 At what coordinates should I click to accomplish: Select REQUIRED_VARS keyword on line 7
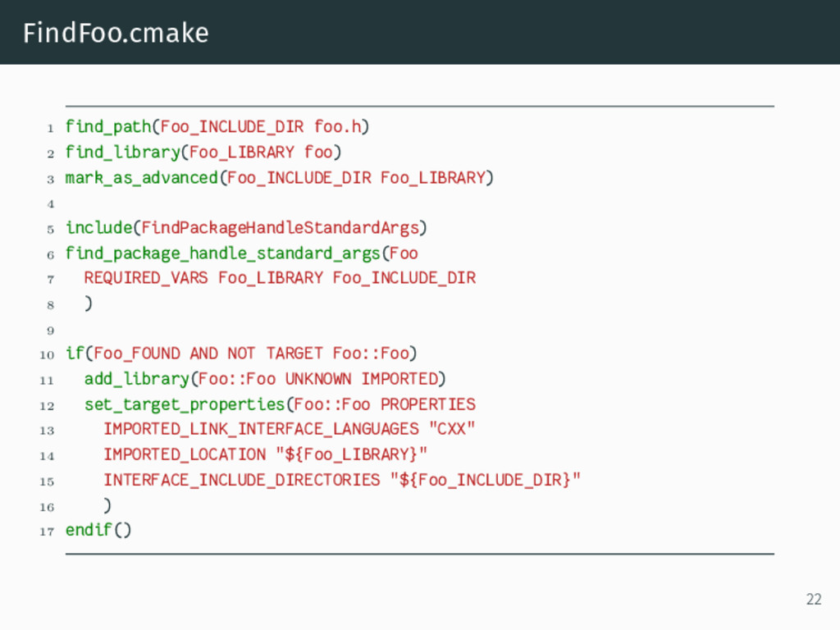click(x=146, y=278)
